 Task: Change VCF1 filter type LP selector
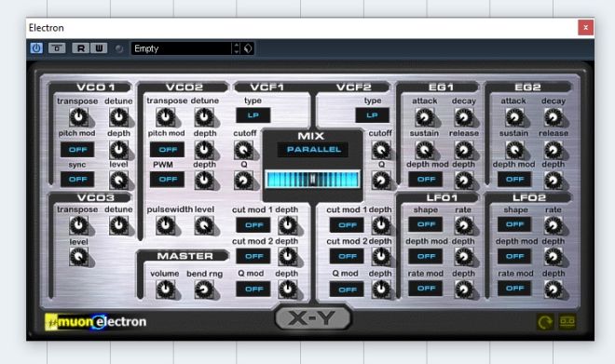click(x=253, y=115)
